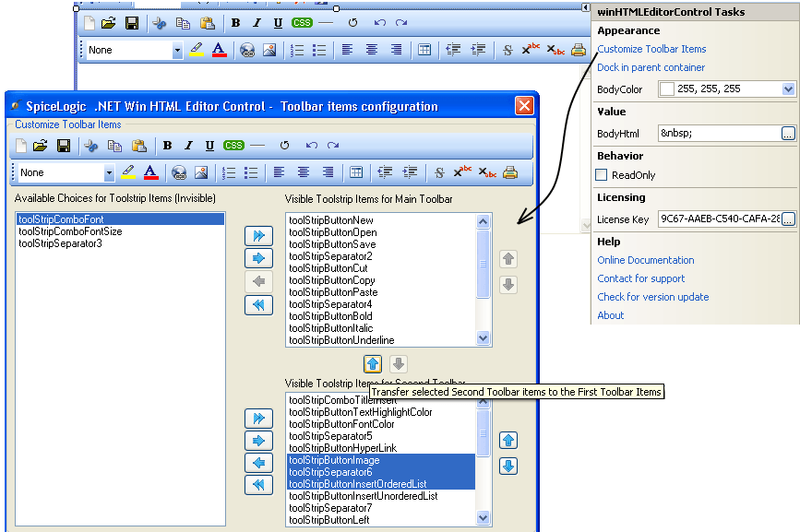Select the Insert Table grid icon

[357, 173]
